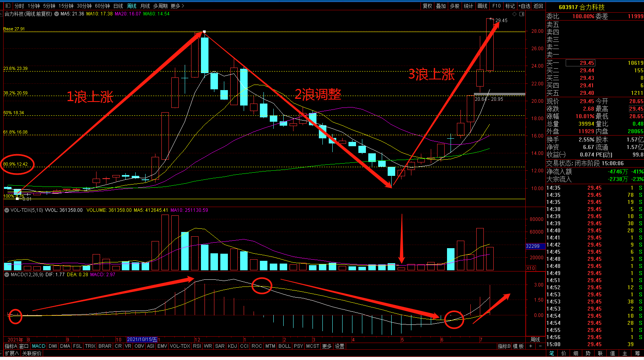Add stock via +自选 button
Image resolution: width=644 pixels, height=360 pixels.
tap(525, 6)
